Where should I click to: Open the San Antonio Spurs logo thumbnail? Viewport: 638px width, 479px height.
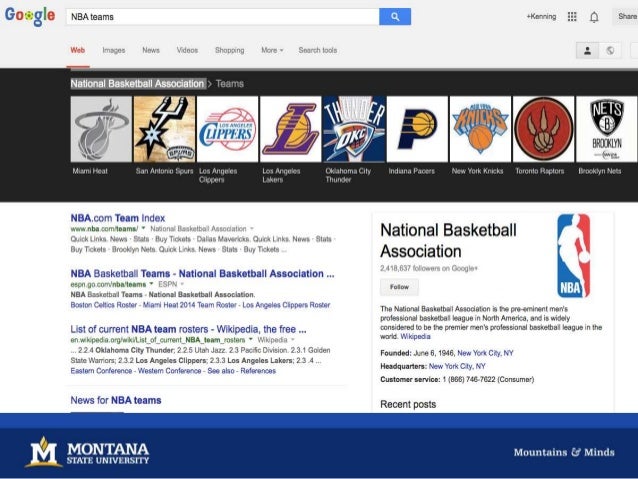tap(164, 129)
